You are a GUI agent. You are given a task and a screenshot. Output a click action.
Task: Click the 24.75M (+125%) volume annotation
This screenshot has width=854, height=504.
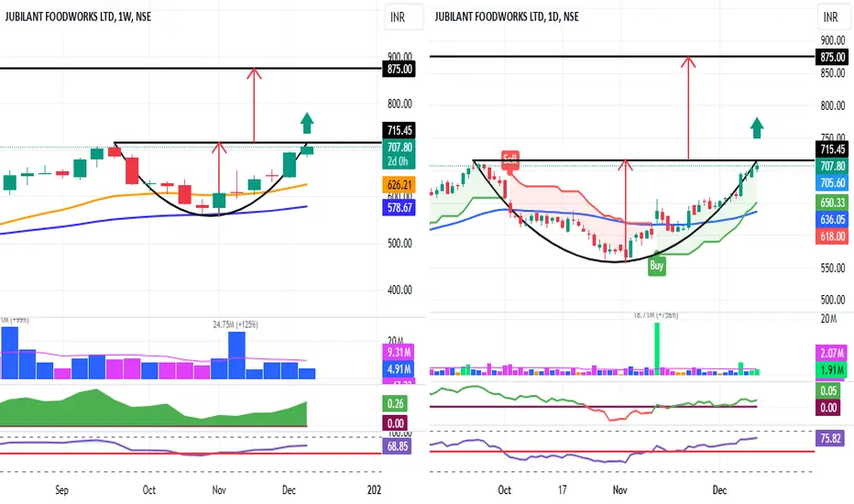235,324
